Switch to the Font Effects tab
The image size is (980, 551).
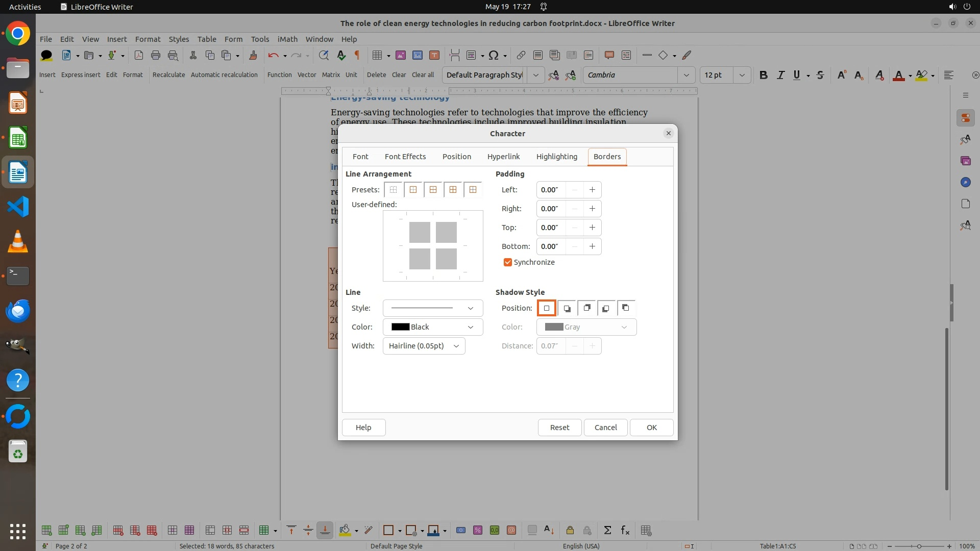click(405, 157)
